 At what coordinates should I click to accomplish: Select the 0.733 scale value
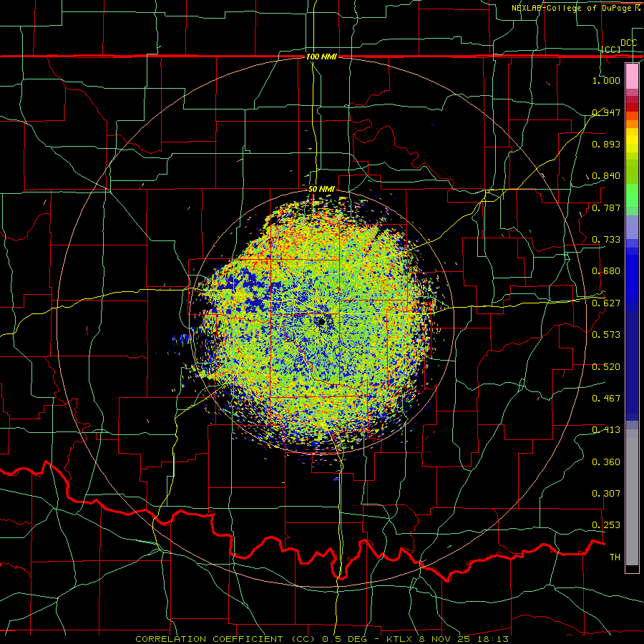pos(606,240)
